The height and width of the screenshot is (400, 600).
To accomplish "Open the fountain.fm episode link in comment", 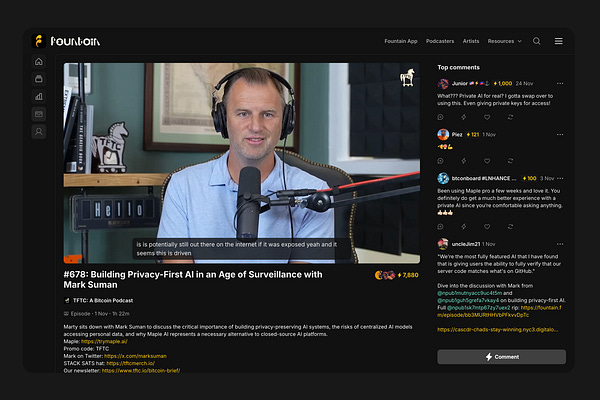I will 501,311.
